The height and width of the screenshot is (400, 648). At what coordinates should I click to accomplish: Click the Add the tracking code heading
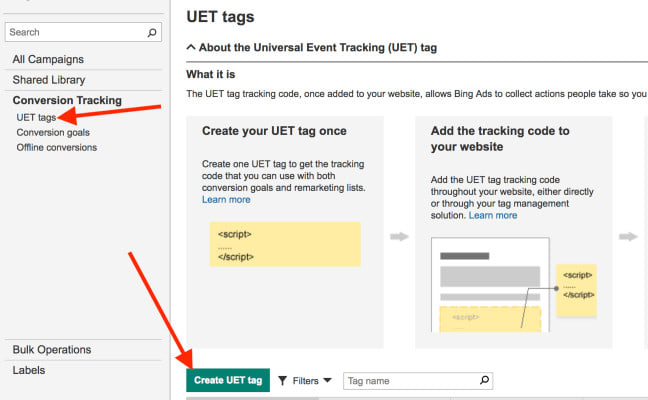(x=500, y=139)
